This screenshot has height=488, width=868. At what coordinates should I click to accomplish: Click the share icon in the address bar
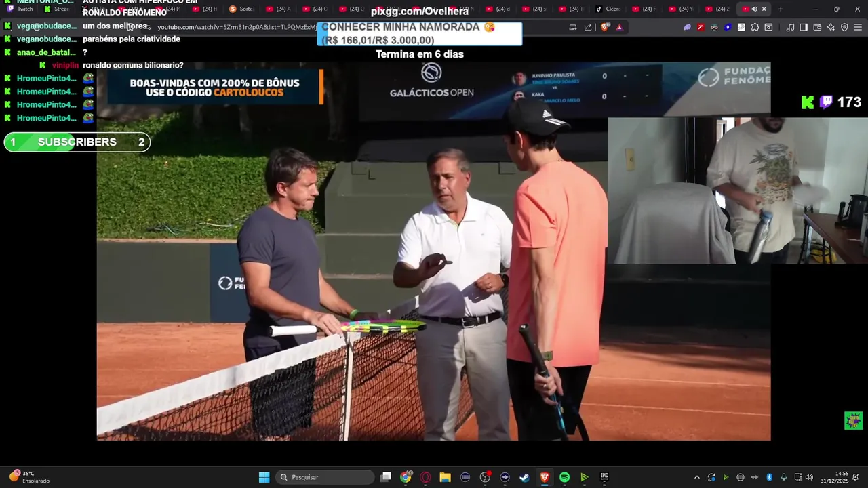(x=588, y=27)
